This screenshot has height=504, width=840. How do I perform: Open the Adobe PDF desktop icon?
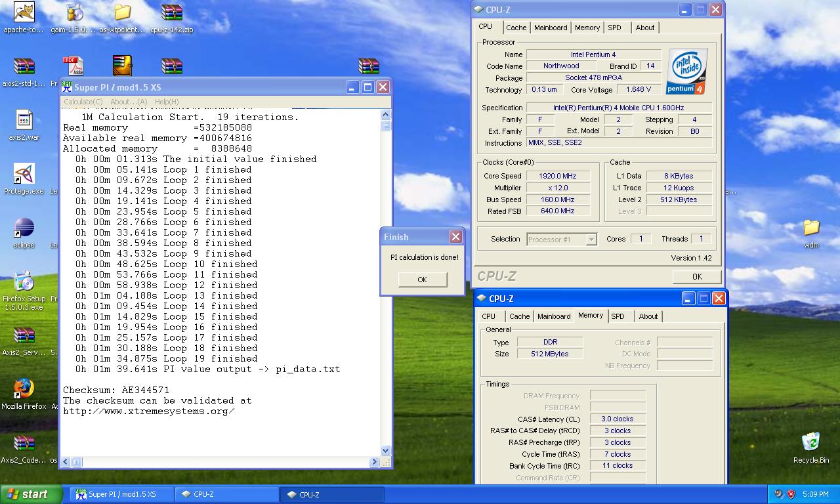73,66
